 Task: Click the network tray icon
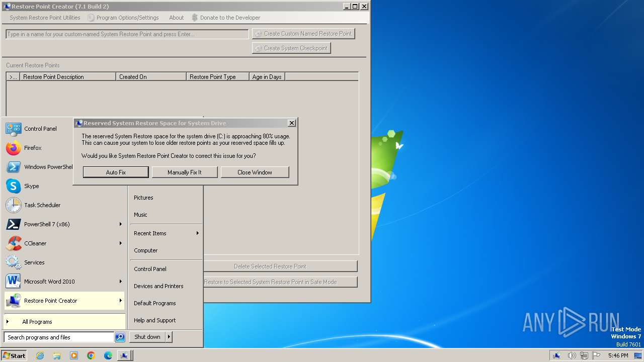pyautogui.click(x=584, y=355)
